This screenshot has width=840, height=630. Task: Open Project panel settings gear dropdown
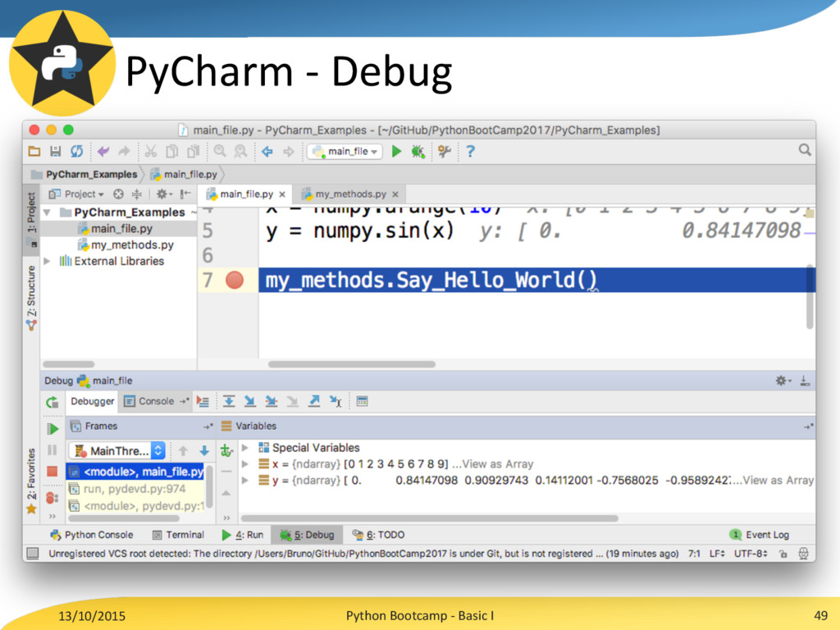(x=164, y=194)
